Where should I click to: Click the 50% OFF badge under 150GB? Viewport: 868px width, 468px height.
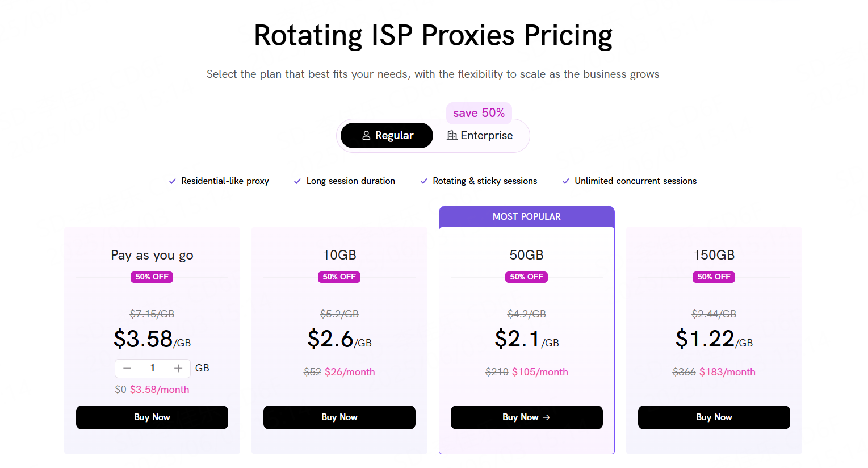pyautogui.click(x=714, y=277)
